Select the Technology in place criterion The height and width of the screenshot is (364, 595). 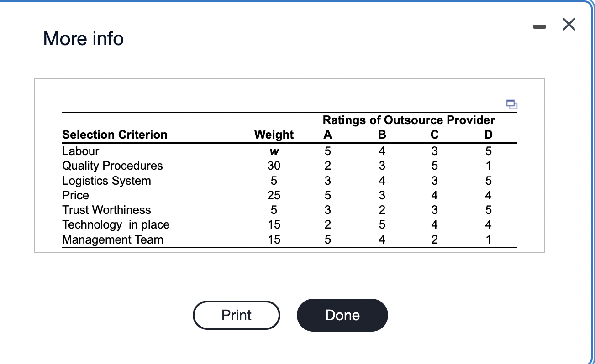[116, 224]
